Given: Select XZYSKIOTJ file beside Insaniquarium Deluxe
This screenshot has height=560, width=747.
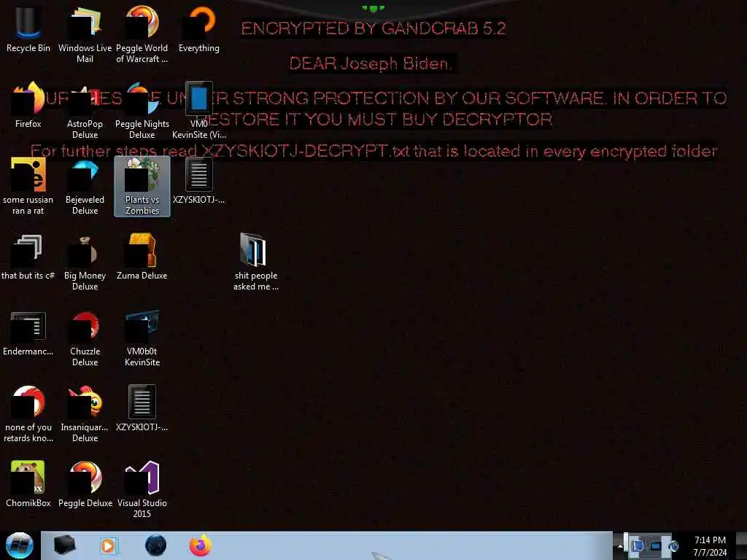Looking at the screenshot, I should [x=142, y=408].
